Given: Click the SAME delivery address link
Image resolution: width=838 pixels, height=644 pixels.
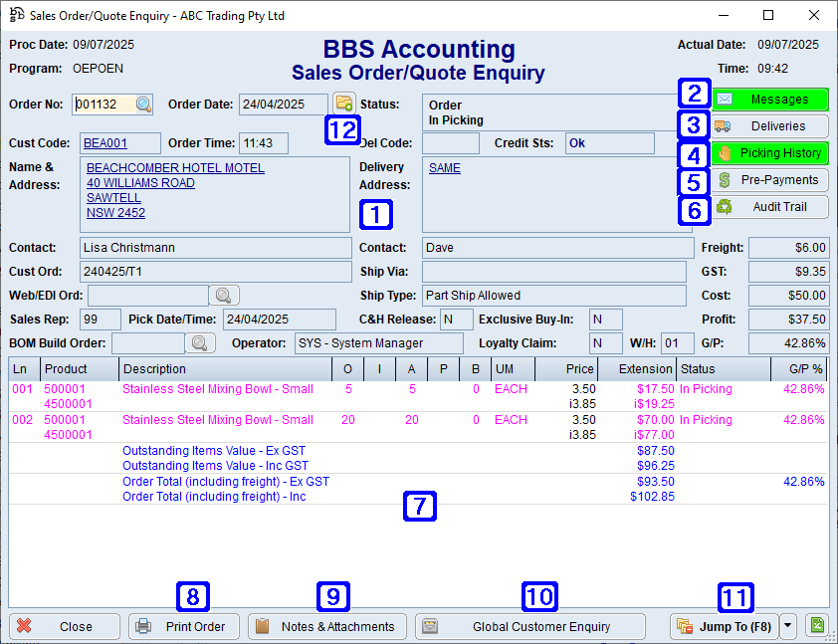Looking at the screenshot, I should click(445, 168).
